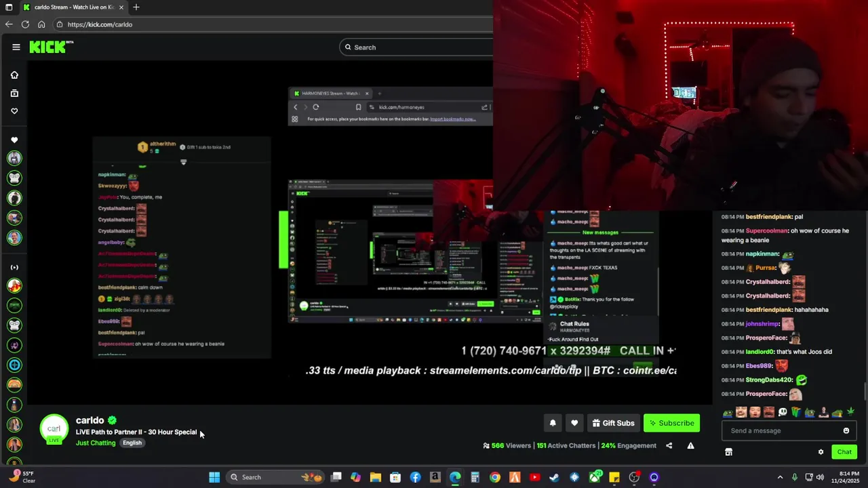Screen dimensions: 868x488
Task: Share the stream via share icon
Action: click(669, 445)
